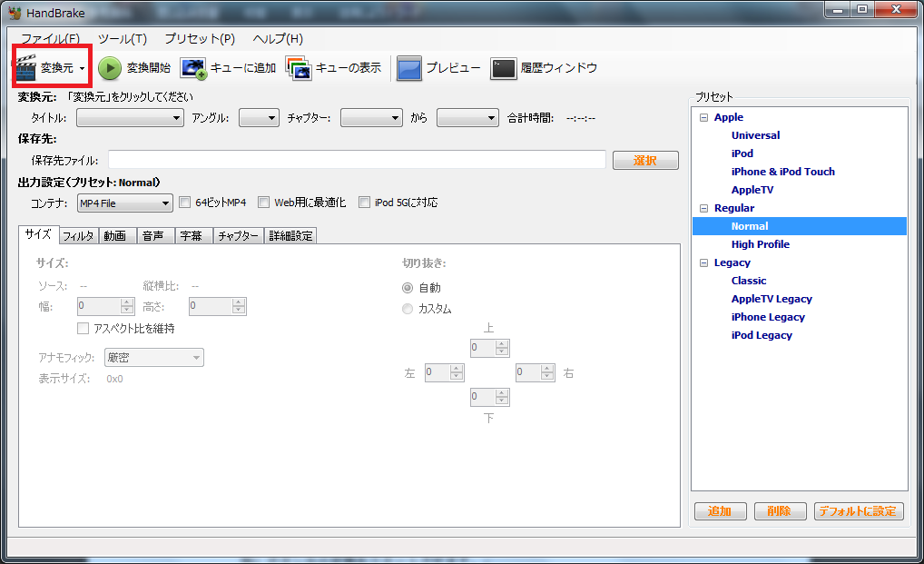Select the カスタム cropping radio button
This screenshot has height=564, width=924.
pyautogui.click(x=408, y=309)
